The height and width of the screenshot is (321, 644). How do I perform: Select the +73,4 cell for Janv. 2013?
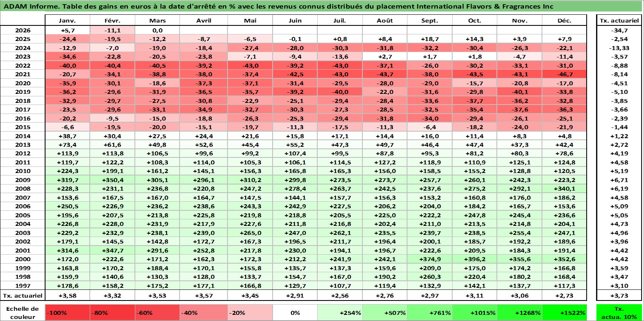click(67, 145)
